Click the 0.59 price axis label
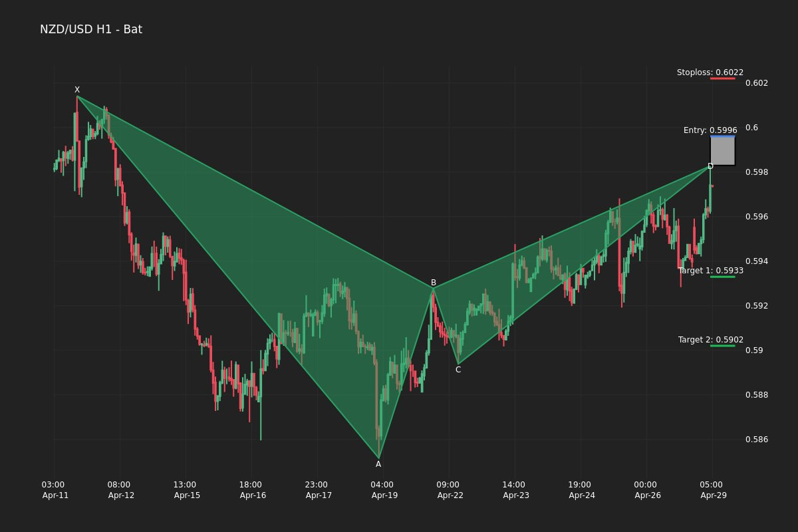The width and height of the screenshot is (798, 532). 754,350
